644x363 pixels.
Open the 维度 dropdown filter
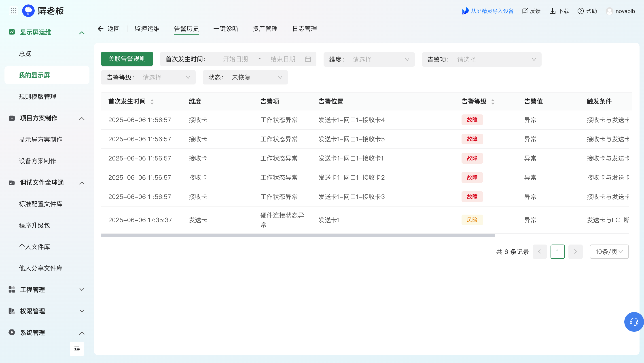369,59
